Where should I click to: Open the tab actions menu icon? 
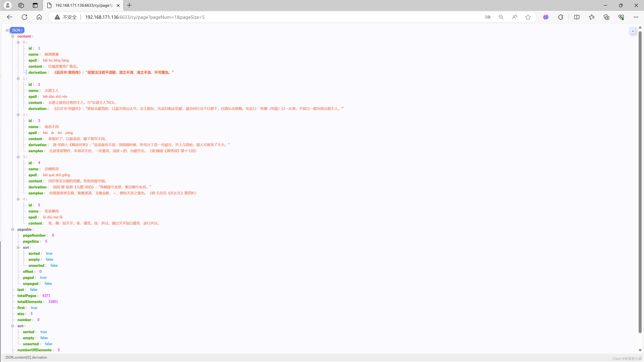point(35,5)
